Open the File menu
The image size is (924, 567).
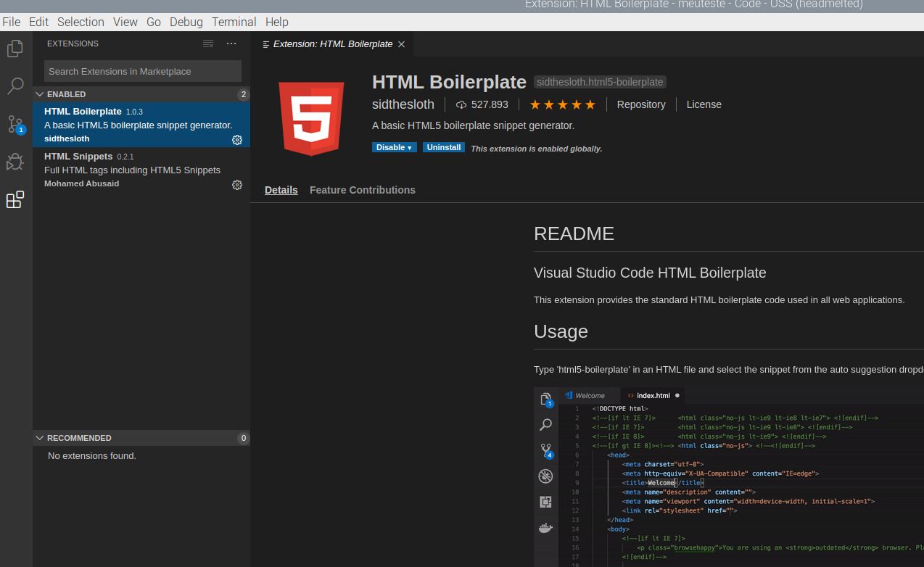(12, 22)
